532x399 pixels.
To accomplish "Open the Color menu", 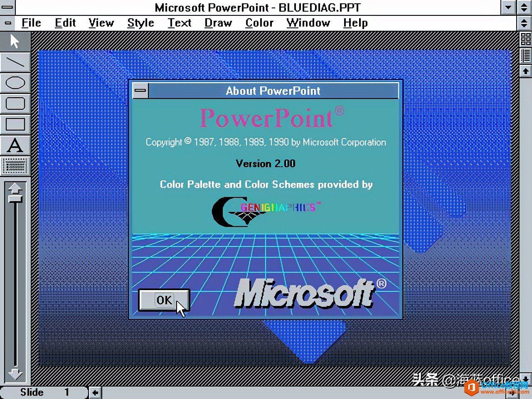I will pyautogui.click(x=259, y=23).
